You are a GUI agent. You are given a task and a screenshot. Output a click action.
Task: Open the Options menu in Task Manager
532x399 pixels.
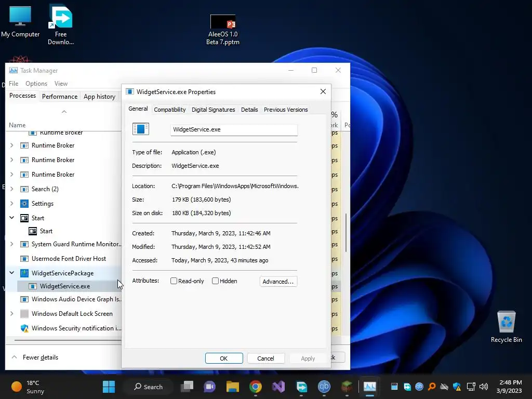click(36, 84)
